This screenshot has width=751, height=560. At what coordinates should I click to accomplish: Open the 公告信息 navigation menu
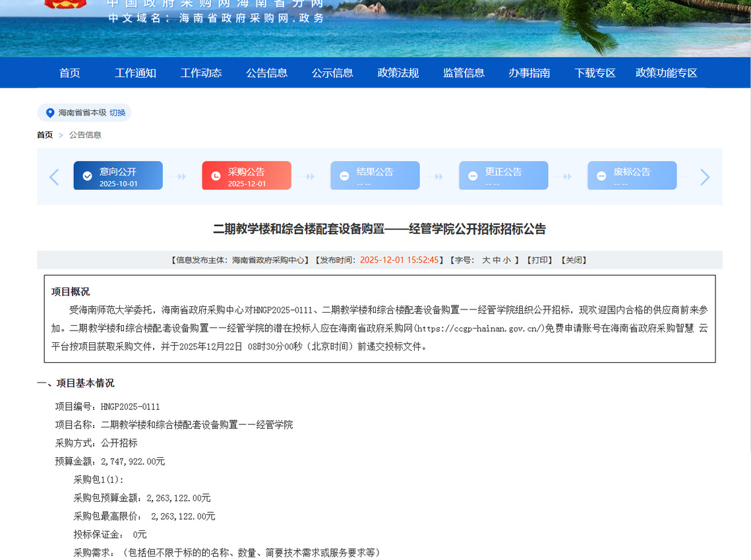[267, 73]
